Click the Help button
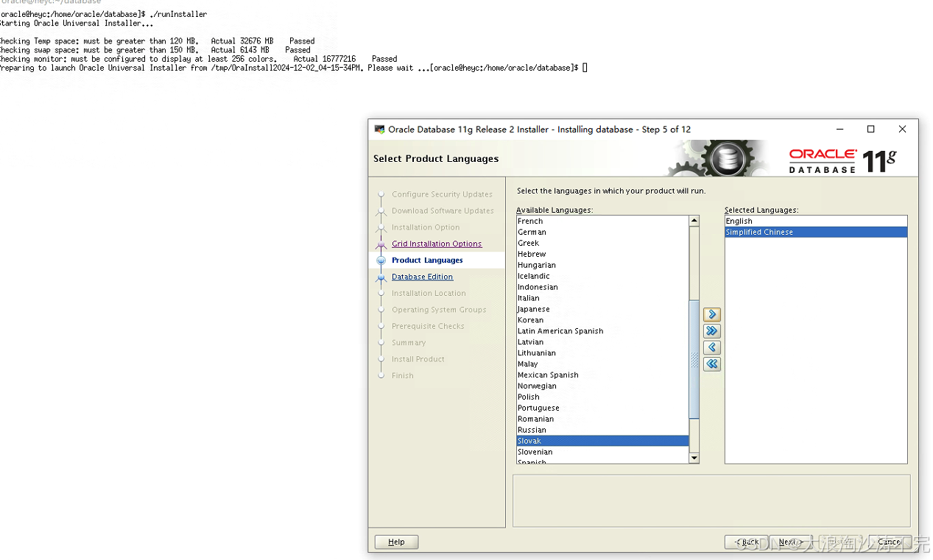Viewport: 933px width, 560px height. pyautogui.click(x=396, y=542)
